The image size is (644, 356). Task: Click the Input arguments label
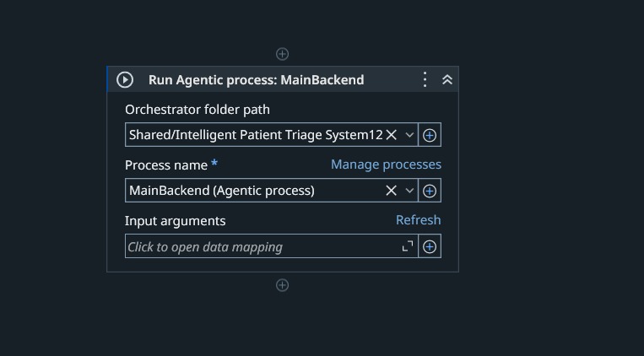(x=176, y=221)
